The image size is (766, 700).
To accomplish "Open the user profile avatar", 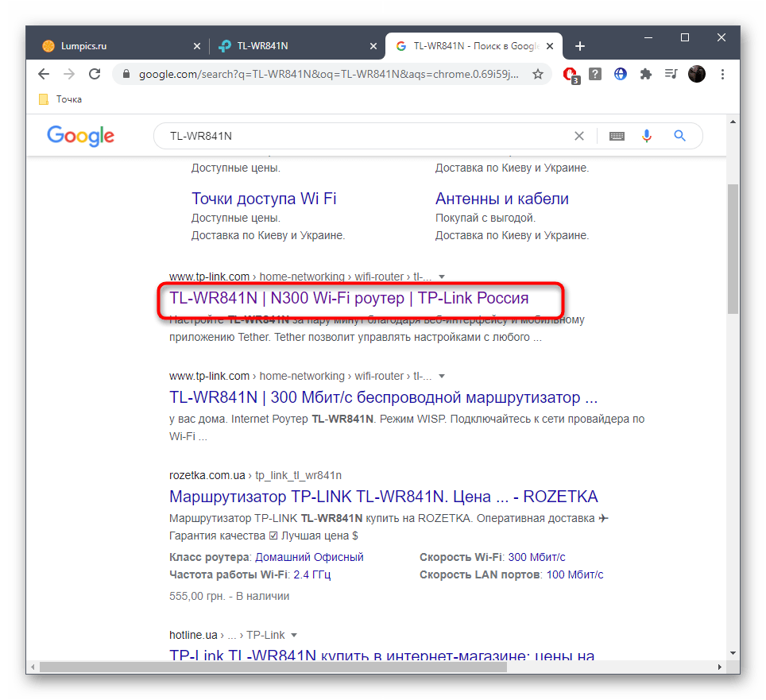I will pyautogui.click(x=697, y=74).
